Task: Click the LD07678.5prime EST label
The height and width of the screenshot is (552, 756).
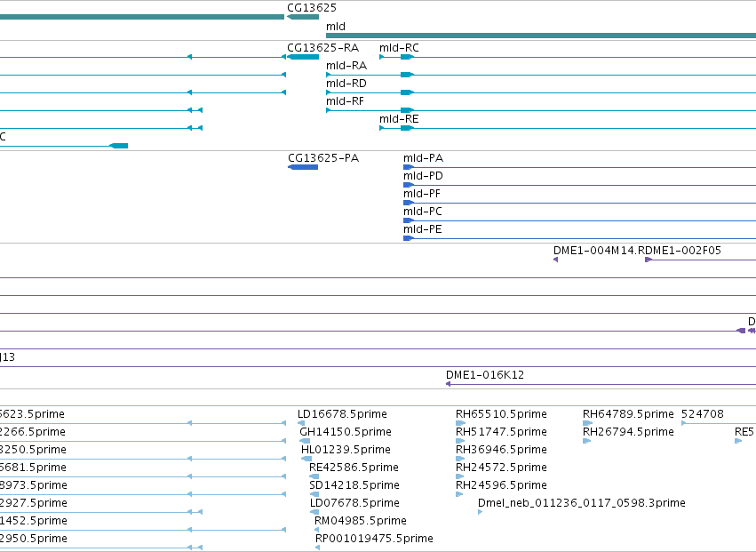Action: [354, 503]
